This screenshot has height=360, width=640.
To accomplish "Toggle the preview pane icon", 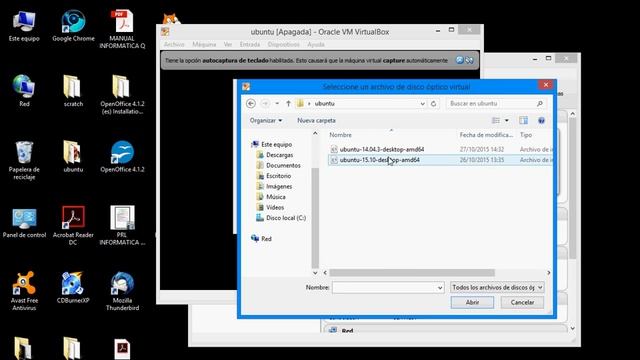I will click(523, 120).
